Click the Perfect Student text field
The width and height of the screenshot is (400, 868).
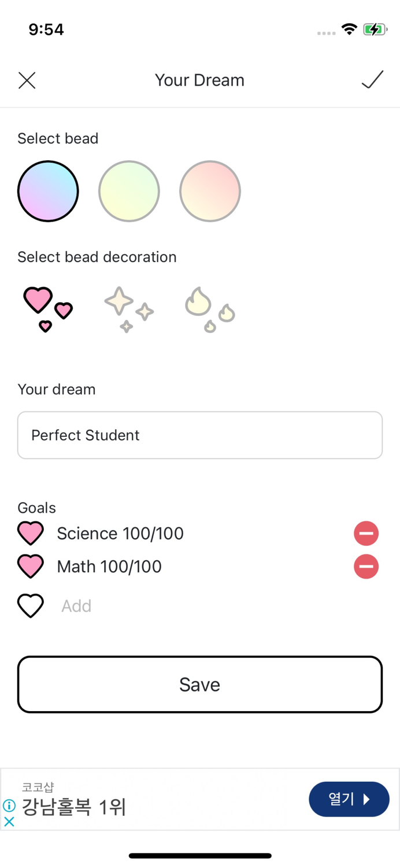(199, 435)
